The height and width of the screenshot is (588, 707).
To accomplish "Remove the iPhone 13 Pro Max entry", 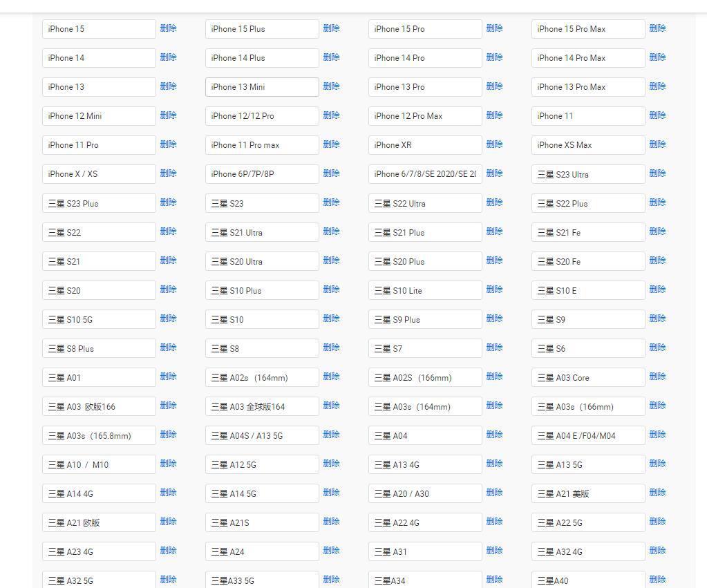I will (x=657, y=86).
